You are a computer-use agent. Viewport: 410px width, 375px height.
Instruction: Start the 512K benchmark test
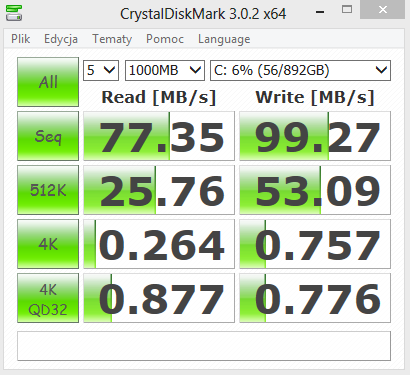tap(48, 190)
